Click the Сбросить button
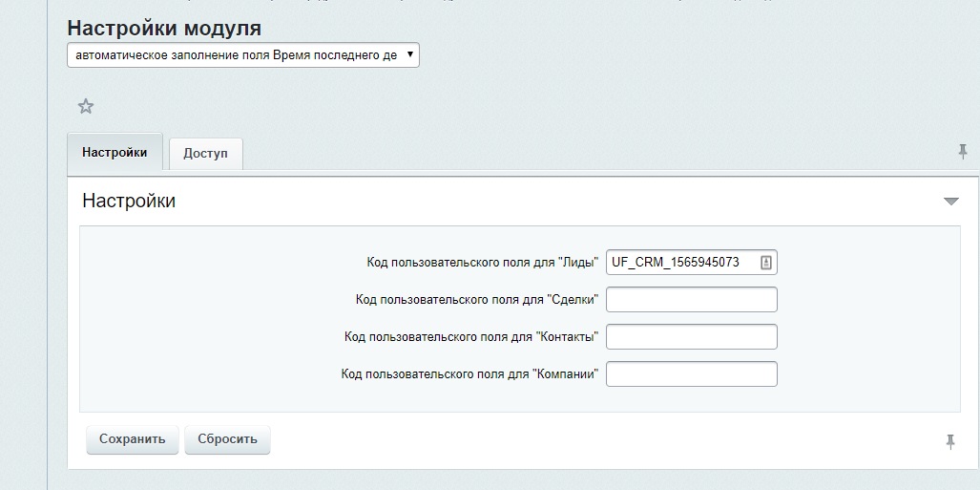 click(x=227, y=439)
